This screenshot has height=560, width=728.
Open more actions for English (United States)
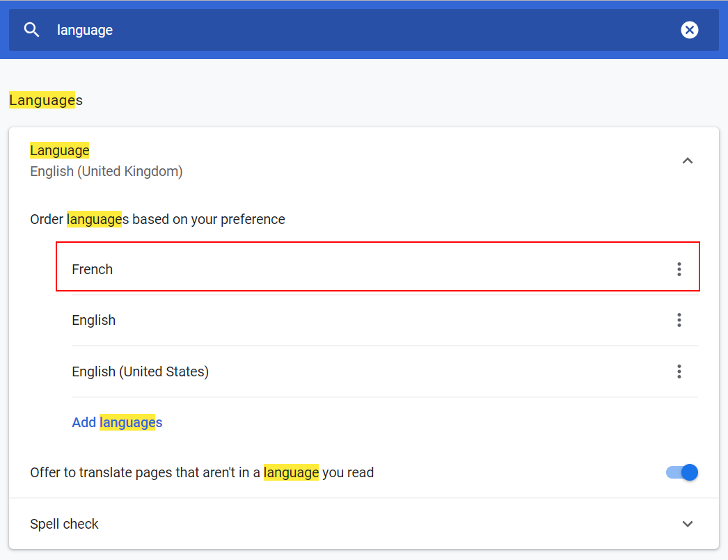679,371
